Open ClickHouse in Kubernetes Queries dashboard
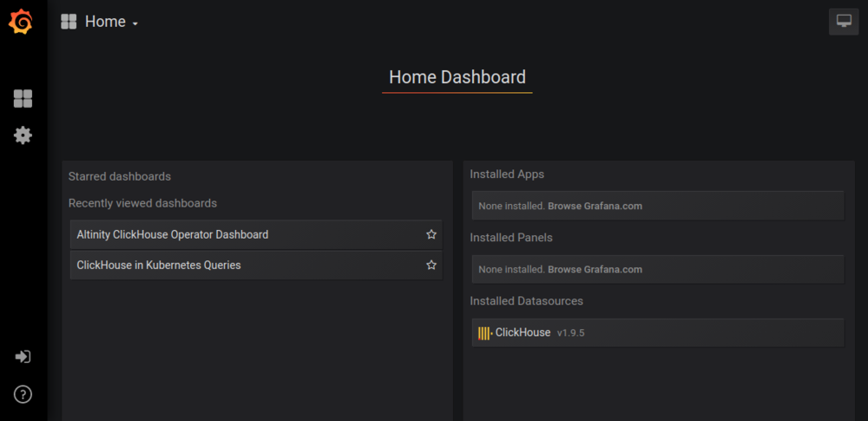868x421 pixels. coord(159,265)
